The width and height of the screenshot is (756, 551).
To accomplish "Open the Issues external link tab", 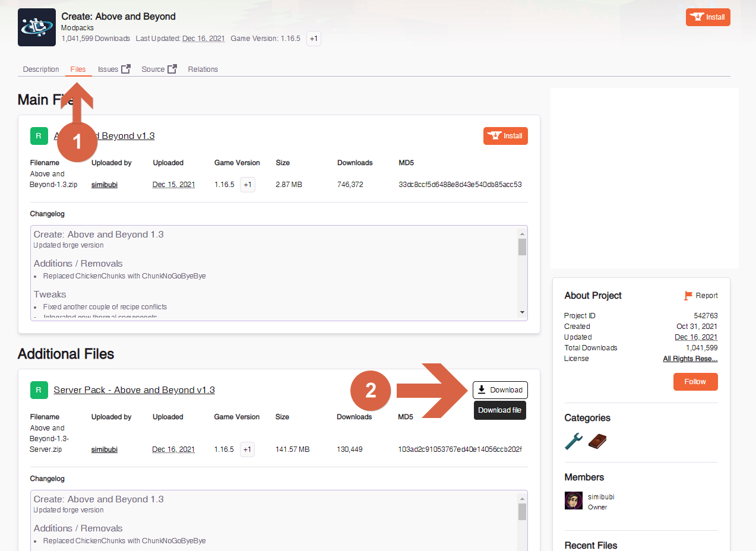I will 114,69.
